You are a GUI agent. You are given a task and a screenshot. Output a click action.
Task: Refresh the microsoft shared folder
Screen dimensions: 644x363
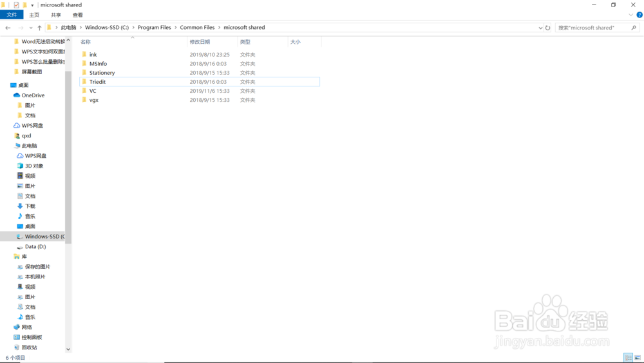(x=547, y=28)
